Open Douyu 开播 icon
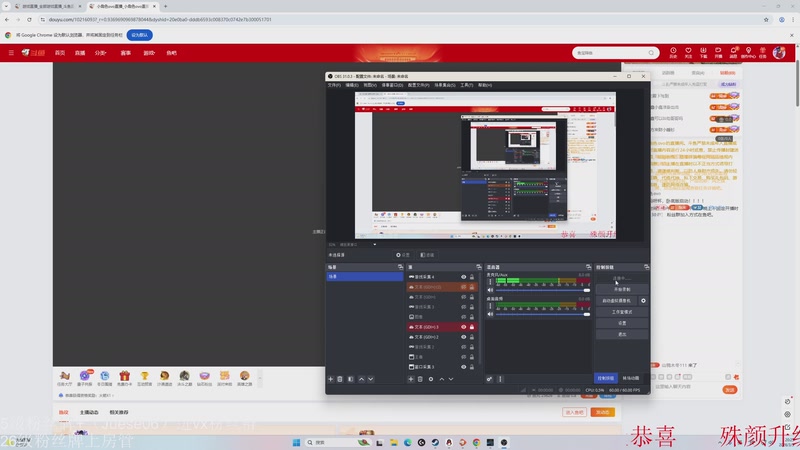Screen dimensions: 800x450 tap(718, 52)
